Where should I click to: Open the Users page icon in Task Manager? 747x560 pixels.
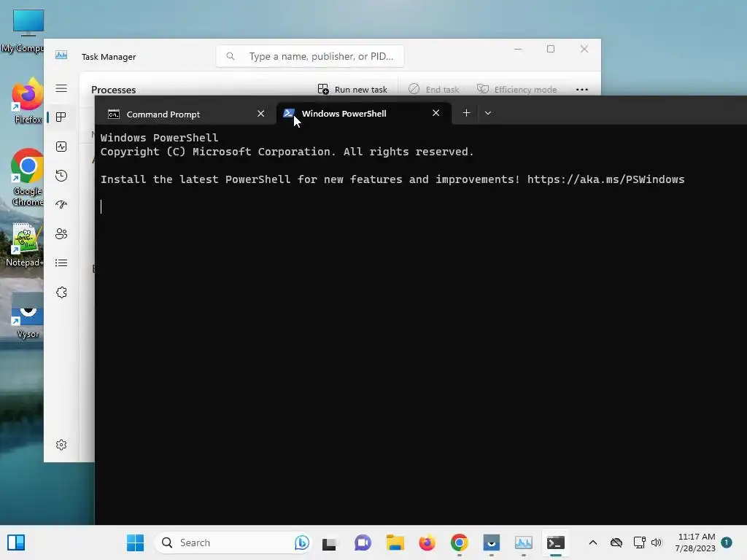tap(61, 234)
